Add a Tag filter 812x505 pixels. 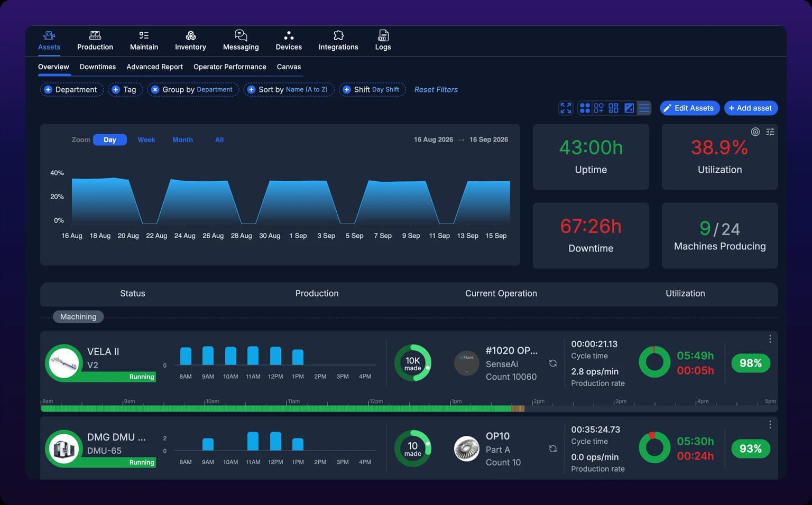tap(125, 89)
